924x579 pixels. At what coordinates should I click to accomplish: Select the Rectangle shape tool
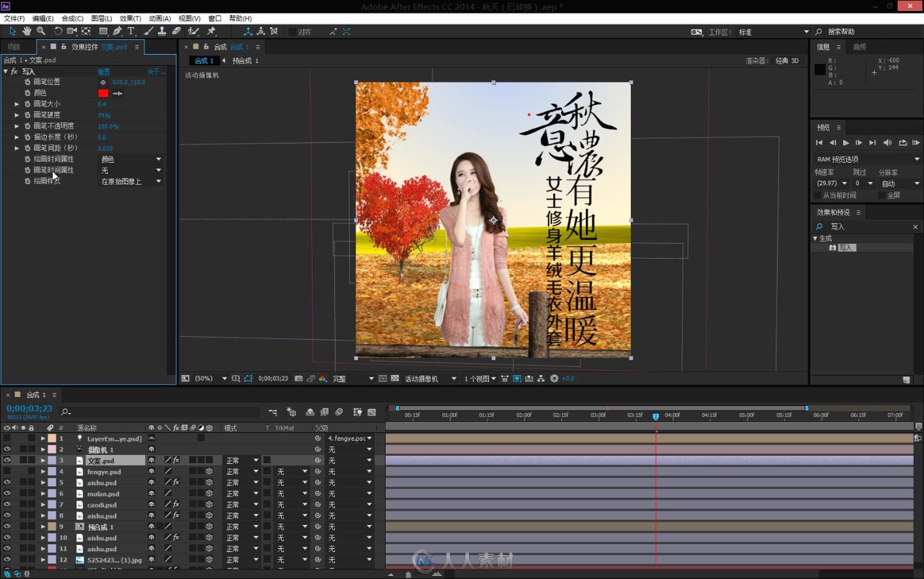pyautogui.click(x=103, y=31)
